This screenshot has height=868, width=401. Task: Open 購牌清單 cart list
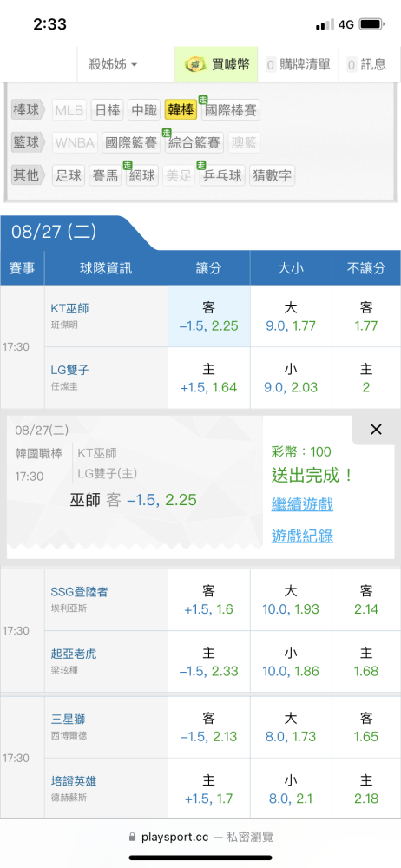coord(298,64)
